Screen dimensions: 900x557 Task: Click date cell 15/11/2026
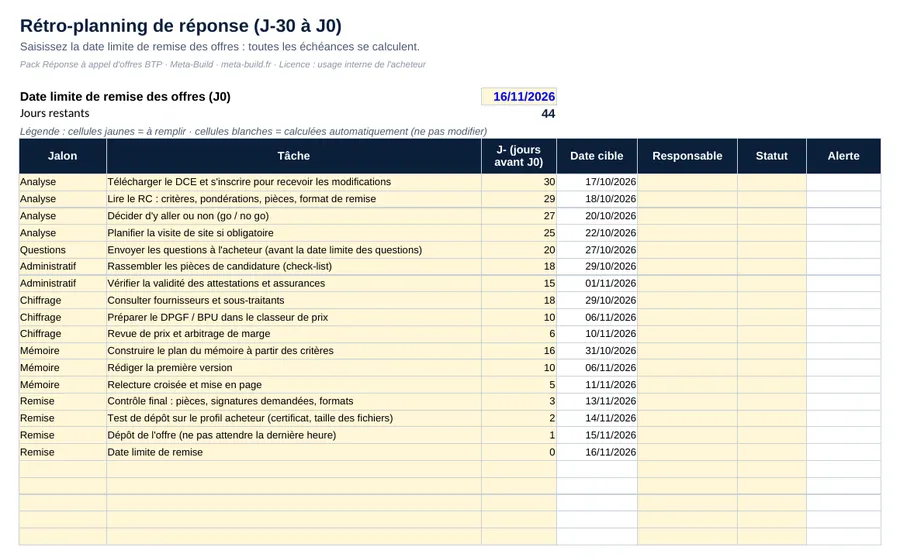(597, 435)
